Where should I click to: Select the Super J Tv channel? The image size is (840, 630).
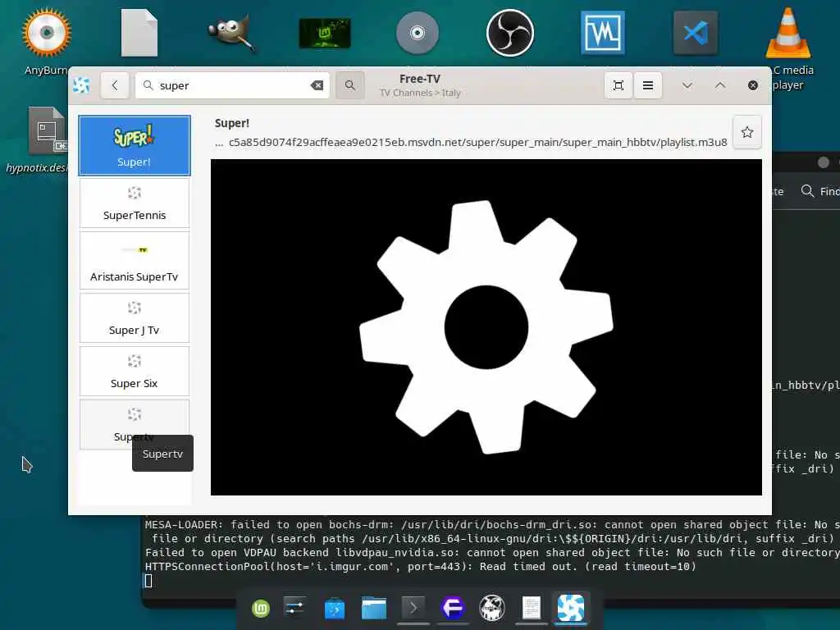(135, 317)
